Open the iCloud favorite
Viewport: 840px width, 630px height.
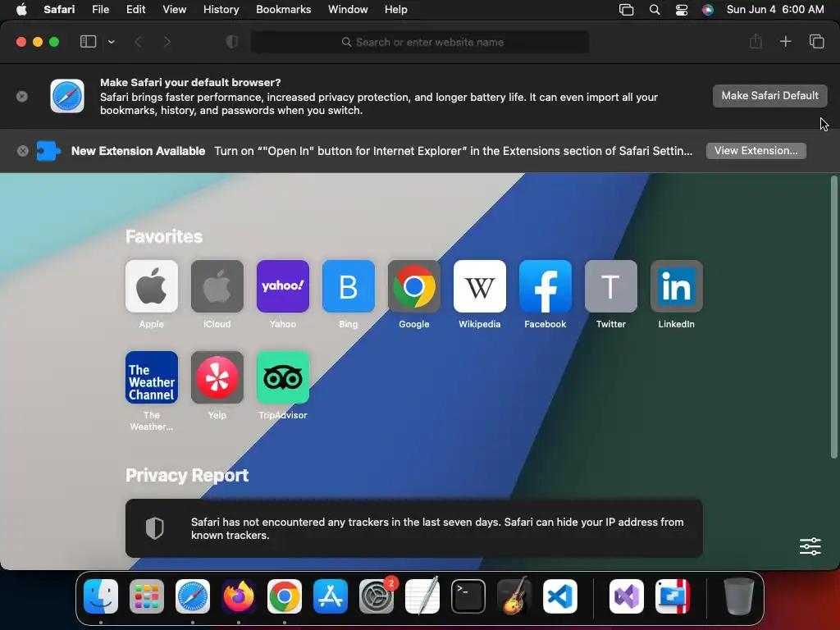217,286
